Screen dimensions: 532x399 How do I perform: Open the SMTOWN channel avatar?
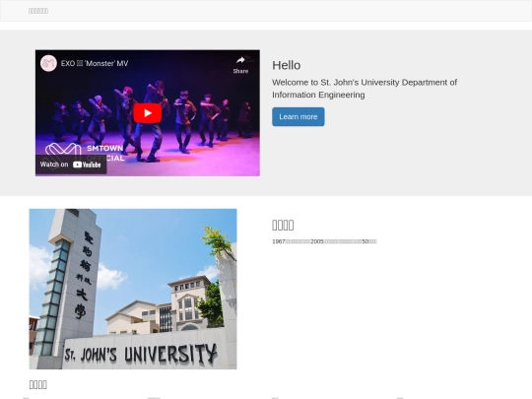[48, 63]
